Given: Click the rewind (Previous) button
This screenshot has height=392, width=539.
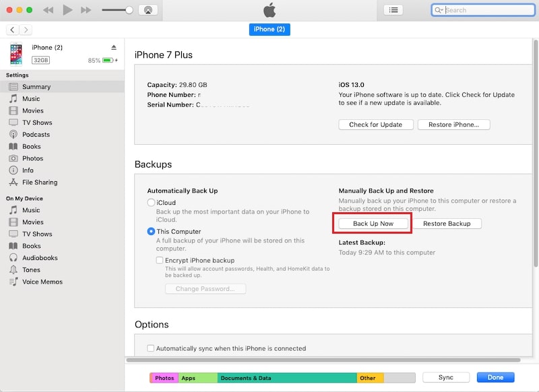Looking at the screenshot, I should [x=49, y=10].
